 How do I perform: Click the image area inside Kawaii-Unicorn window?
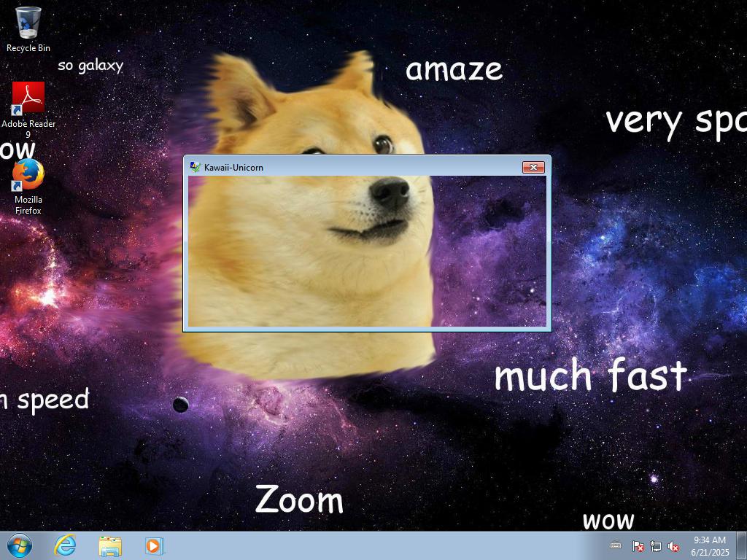click(x=367, y=251)
